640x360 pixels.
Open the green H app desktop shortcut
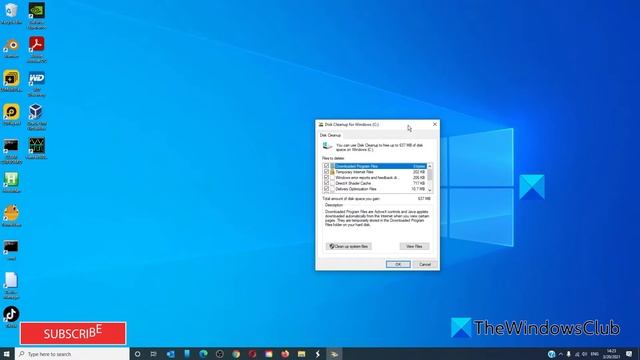tap(11, 182)
